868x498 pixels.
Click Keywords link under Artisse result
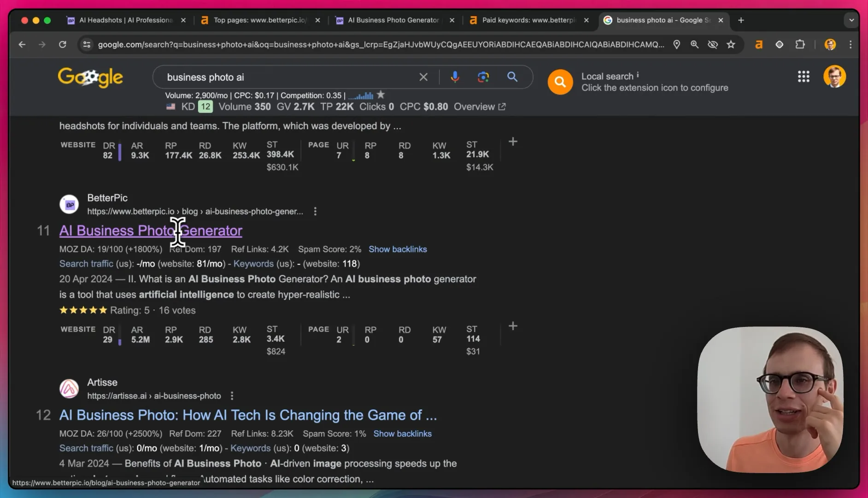tap(251, 448)
